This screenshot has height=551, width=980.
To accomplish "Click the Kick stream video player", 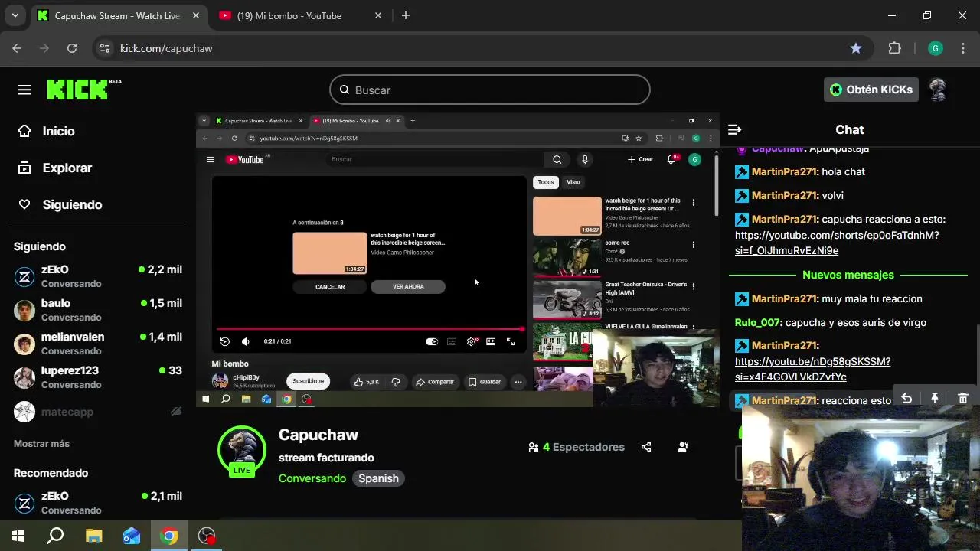I will 457,259.
